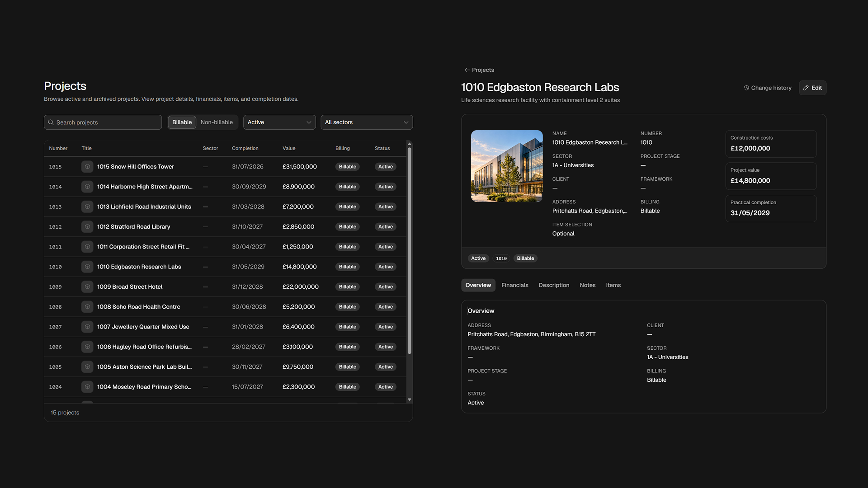
Task: Click the cube icon beside 1012 Stratford Road Library
Action: click(x=87, y=227)
